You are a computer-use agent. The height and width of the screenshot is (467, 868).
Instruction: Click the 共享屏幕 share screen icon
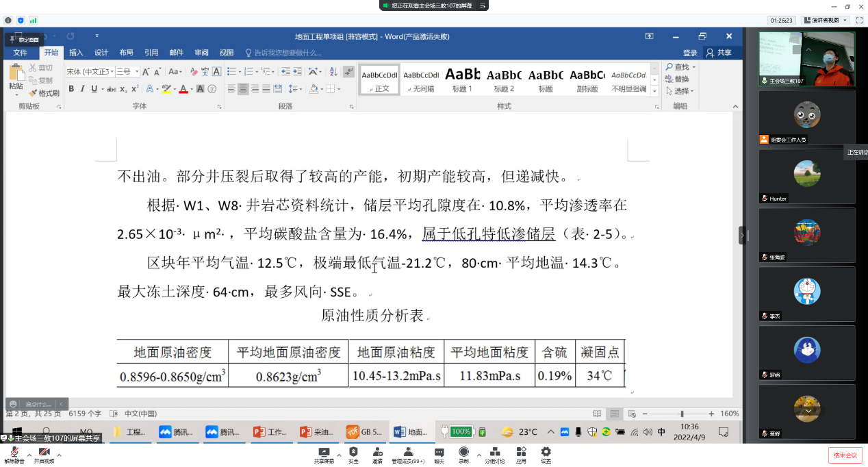pyautogui.click(x=324, y=452)
